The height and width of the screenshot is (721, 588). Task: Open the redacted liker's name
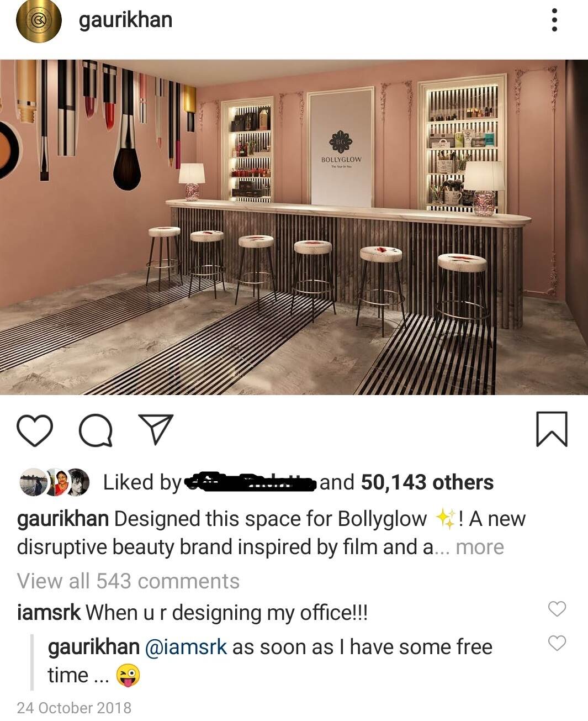[250, 482]
